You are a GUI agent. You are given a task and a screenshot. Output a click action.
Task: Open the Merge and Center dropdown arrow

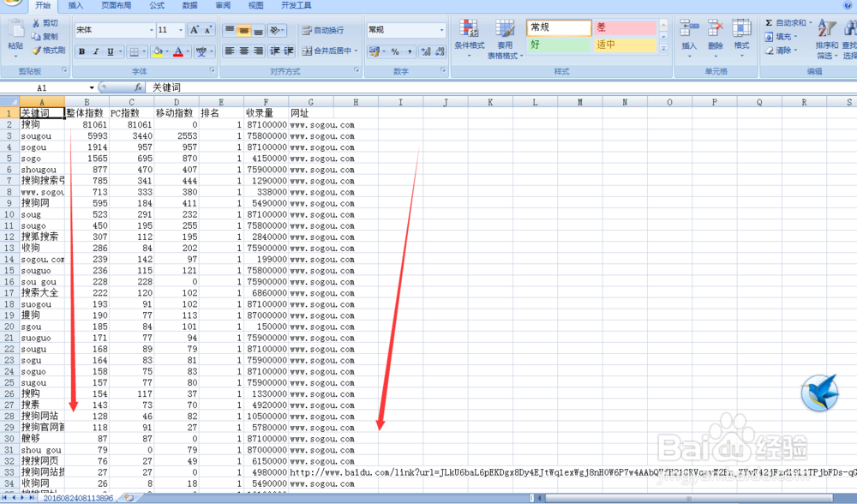tap(356, 51)
